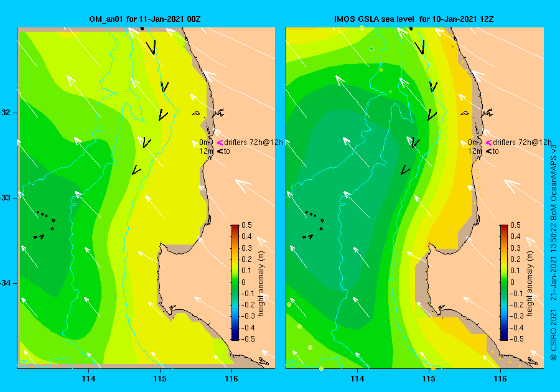The image size is (560, 392).
Task: Click the '0.2' value on right colorbar
Action: tap(515, 259)
